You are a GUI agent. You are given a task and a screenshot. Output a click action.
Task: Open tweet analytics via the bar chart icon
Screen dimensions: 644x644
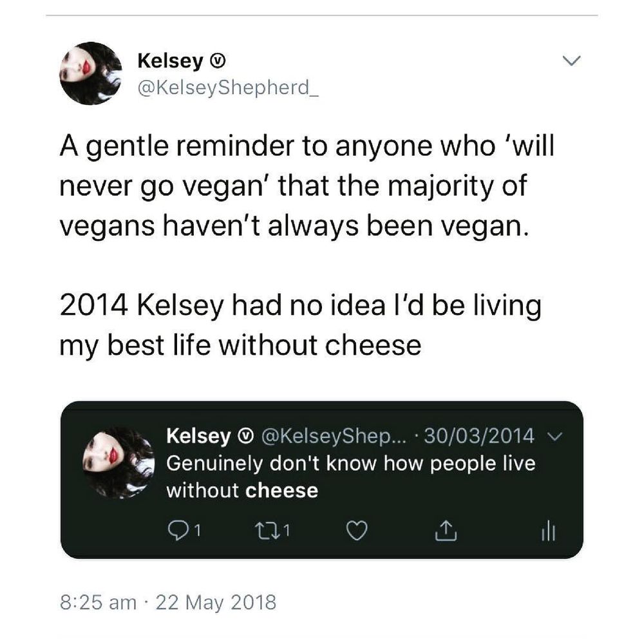pyautogui.click(x=548, y=530)
